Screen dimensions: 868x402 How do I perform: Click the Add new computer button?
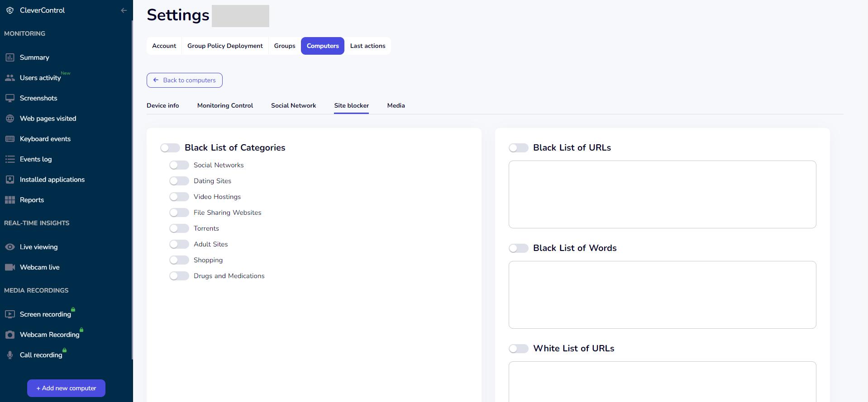(66, 388)
